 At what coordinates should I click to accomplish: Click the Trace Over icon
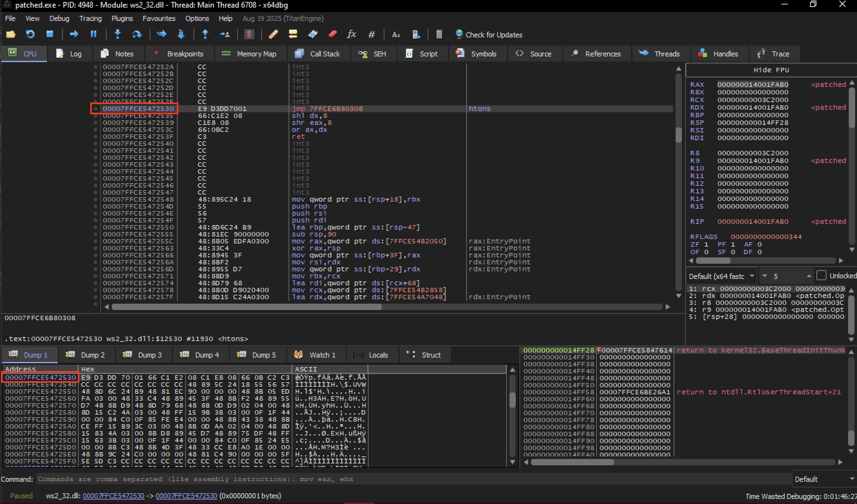(x=181, y=34)
